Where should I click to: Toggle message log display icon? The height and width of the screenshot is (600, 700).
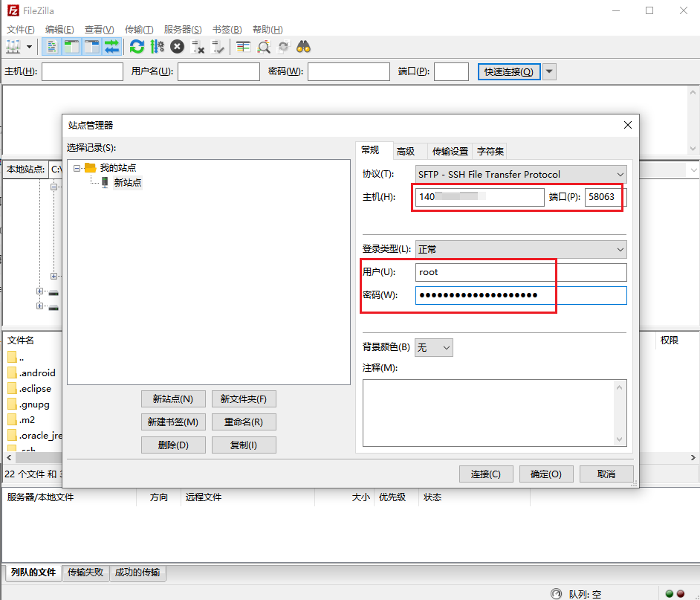(52, 46)
